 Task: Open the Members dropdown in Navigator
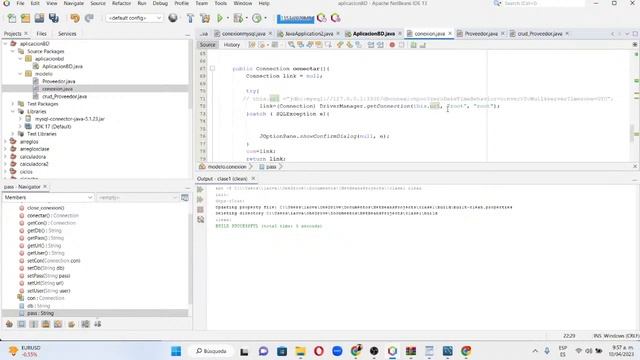[48, 198]
